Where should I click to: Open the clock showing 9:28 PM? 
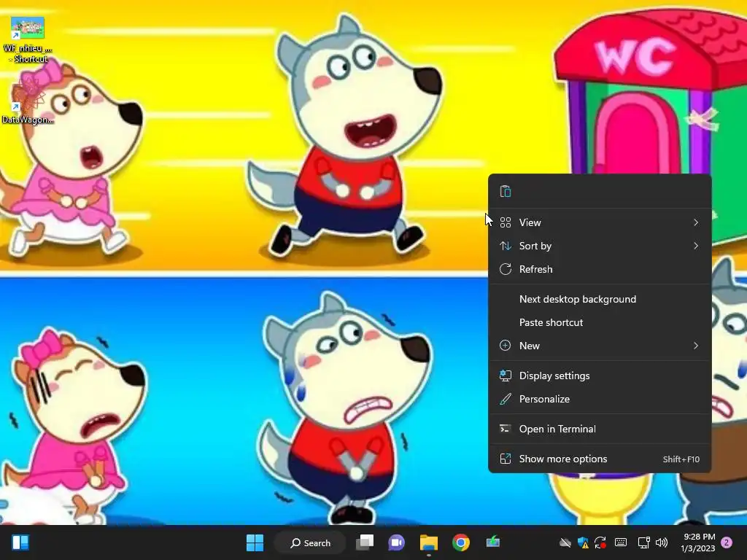698,542
